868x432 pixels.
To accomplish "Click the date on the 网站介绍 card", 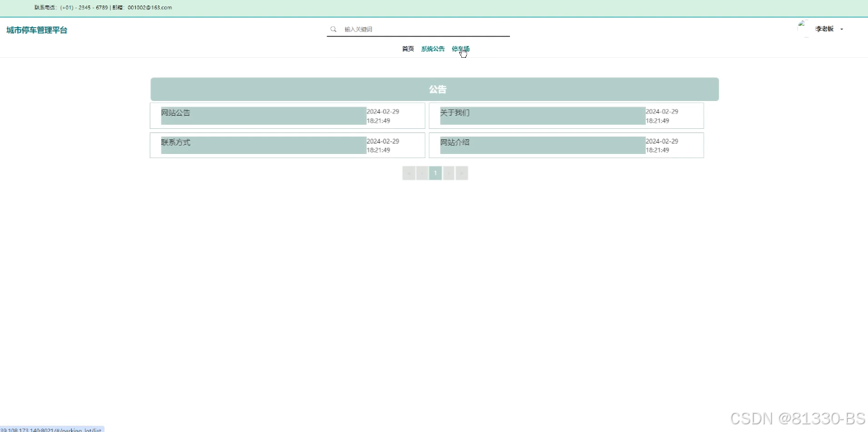I will (662, 146).
